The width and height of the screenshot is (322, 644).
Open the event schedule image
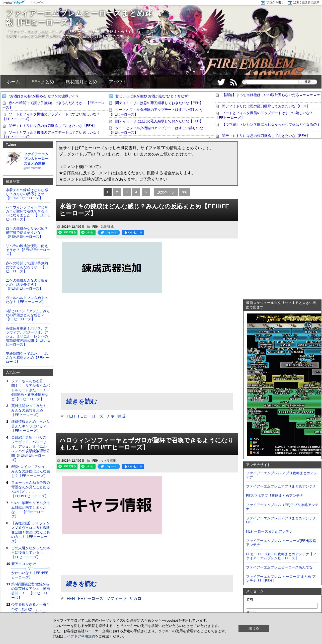[284, 385]
